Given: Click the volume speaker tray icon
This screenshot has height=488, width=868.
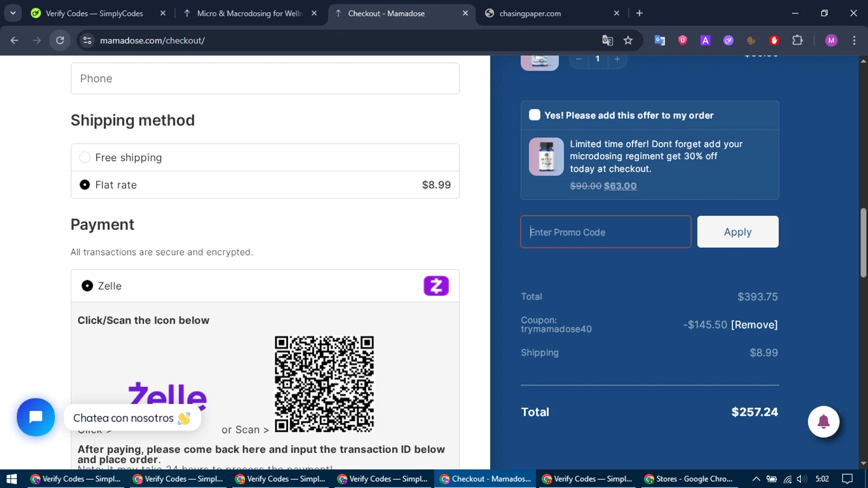Looking at the screenshot, I should (x=802, y=479).
